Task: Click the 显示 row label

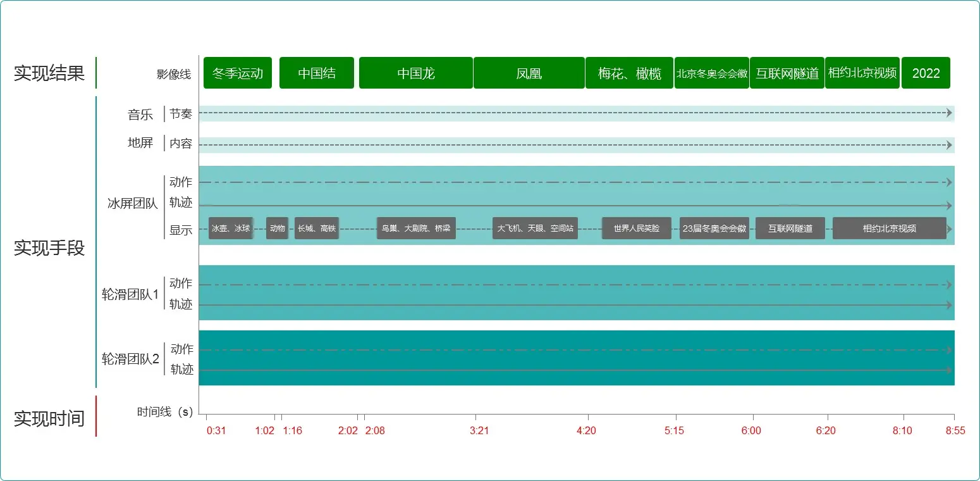Action: 181,230
